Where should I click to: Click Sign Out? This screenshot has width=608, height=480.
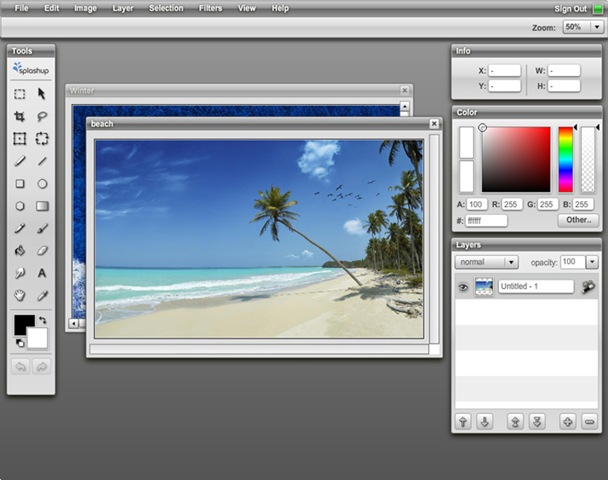pyautogui.click(x=570, y=8)
